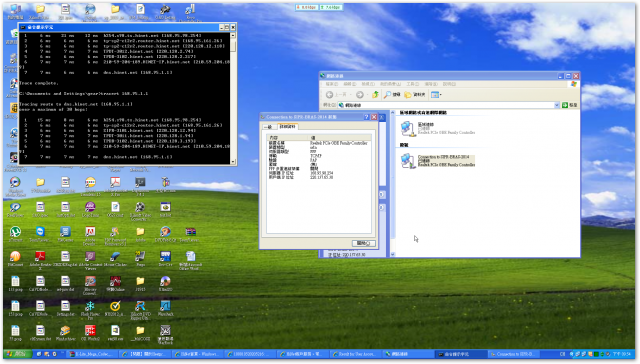The width and height of the screenshot is (640, 364).
Task: Click the Close (關閉) button in the connection dialog
Action: [363, 243]
